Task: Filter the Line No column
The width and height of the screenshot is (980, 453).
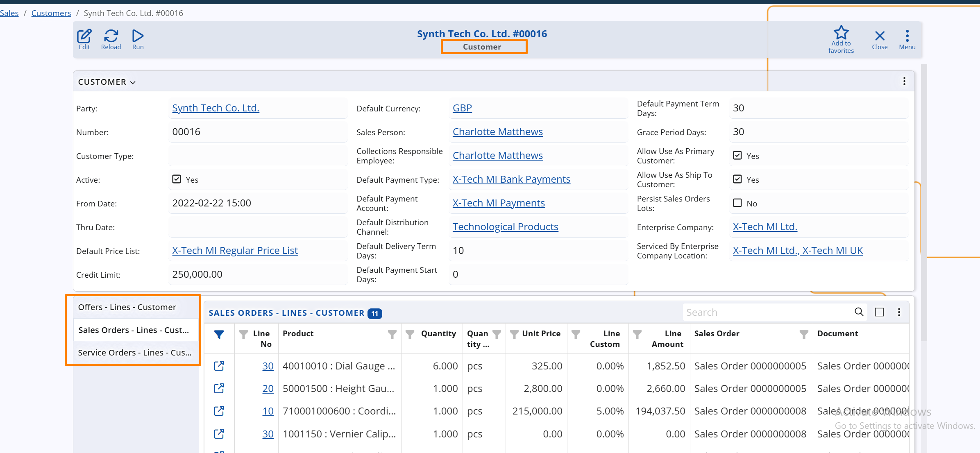Action: 243,335
